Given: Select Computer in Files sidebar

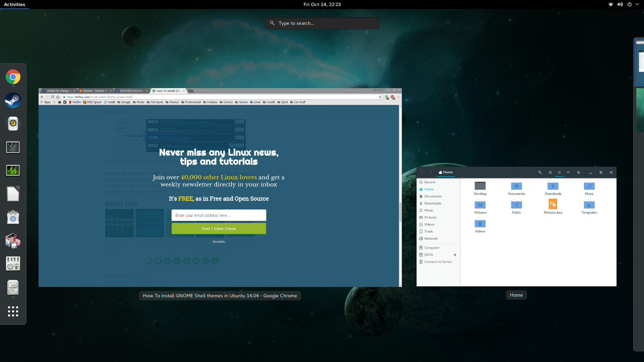Looking at the screenshot, I should point(438,248).
